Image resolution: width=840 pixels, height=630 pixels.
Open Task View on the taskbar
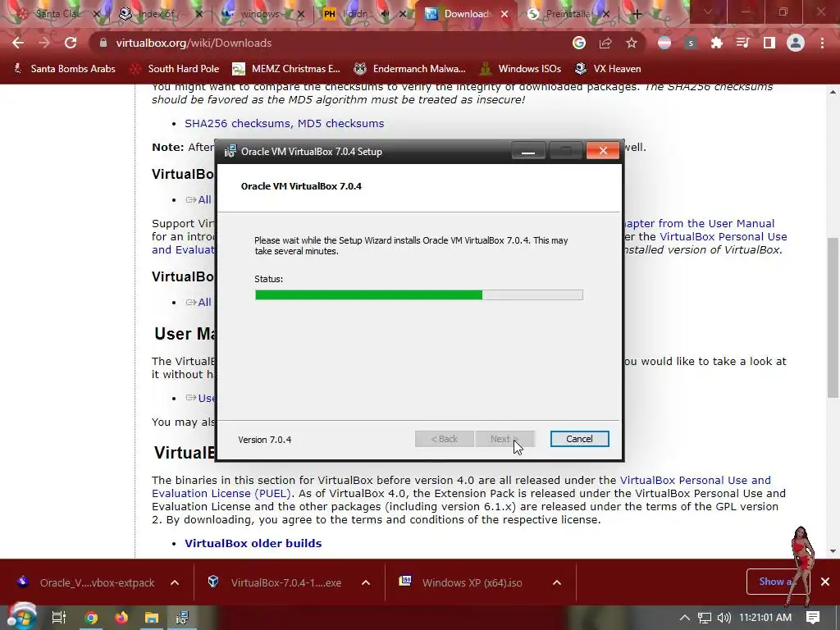pos(58,618)
